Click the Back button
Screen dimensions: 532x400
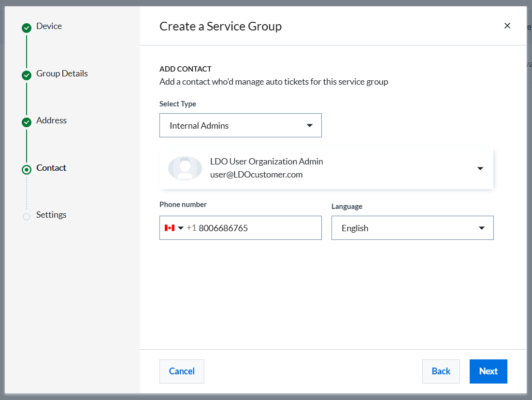pyautogui.click(x=441, y=371)
